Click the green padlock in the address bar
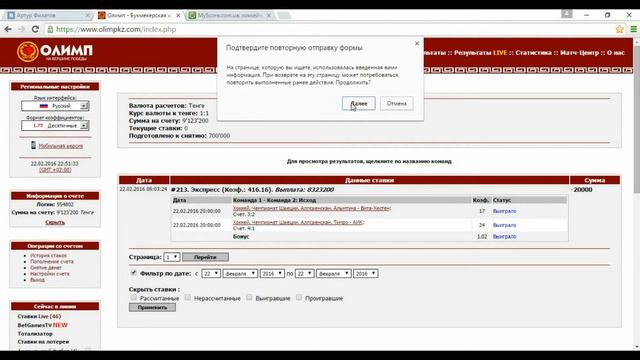The width and height of the screenshot is (640, 360). pos(50,29)
